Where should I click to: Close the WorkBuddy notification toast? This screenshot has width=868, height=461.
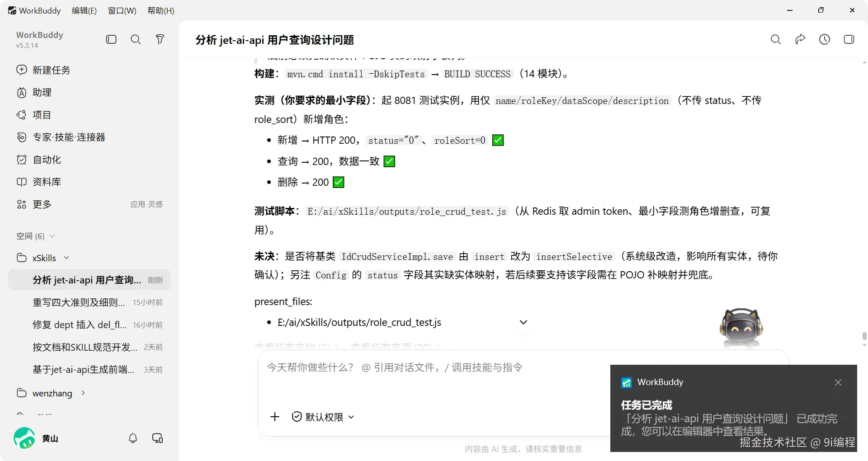pos(838,382)
